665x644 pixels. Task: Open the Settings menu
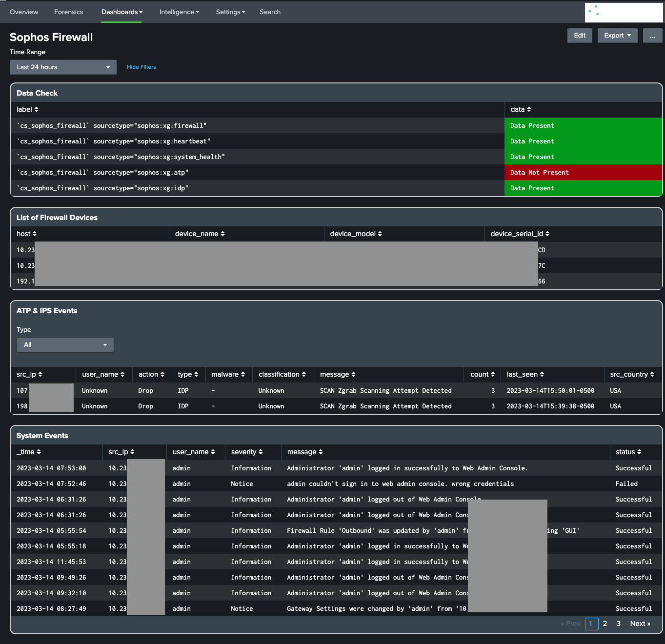(x=230, y=12)
